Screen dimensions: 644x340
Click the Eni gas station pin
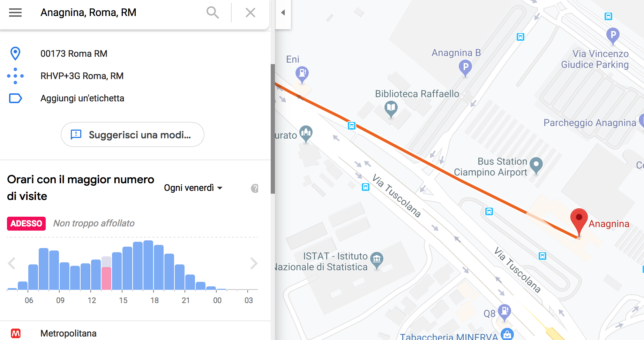(302, 74)
